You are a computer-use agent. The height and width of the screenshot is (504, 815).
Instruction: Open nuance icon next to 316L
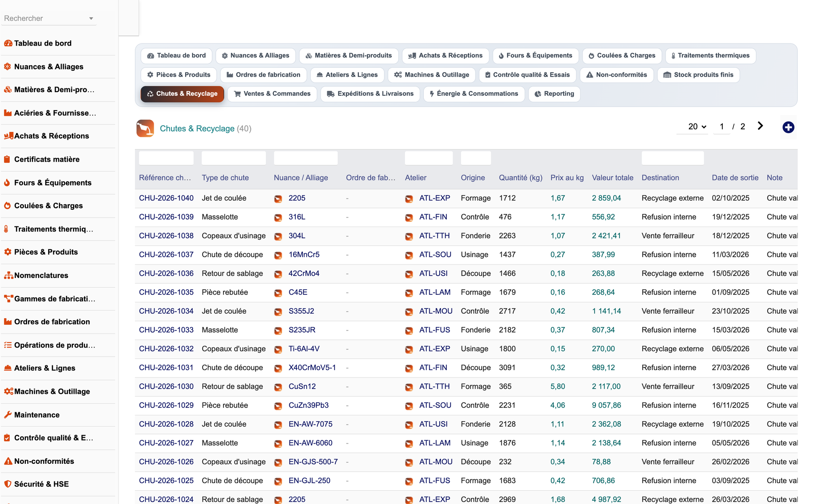point(278,217)
